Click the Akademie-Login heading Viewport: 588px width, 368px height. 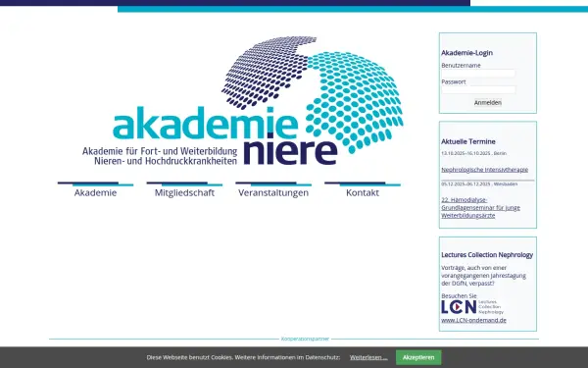(466, 53)
